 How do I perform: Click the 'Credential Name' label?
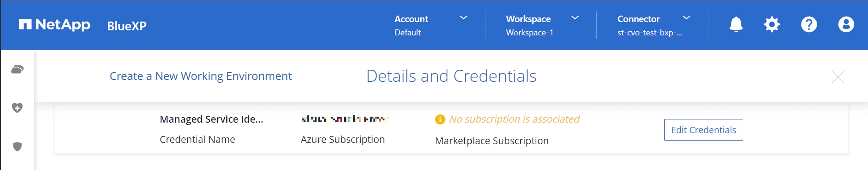(x=197, y=140)
